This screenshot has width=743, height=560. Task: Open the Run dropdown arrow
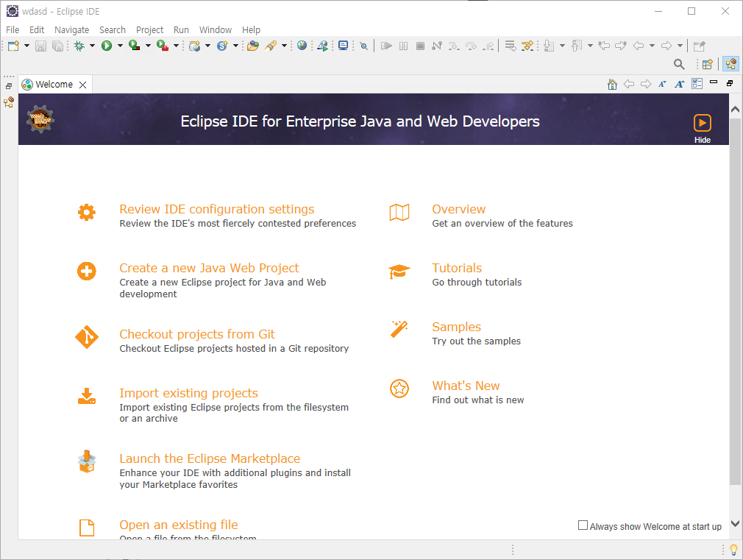tap(120, 46)
